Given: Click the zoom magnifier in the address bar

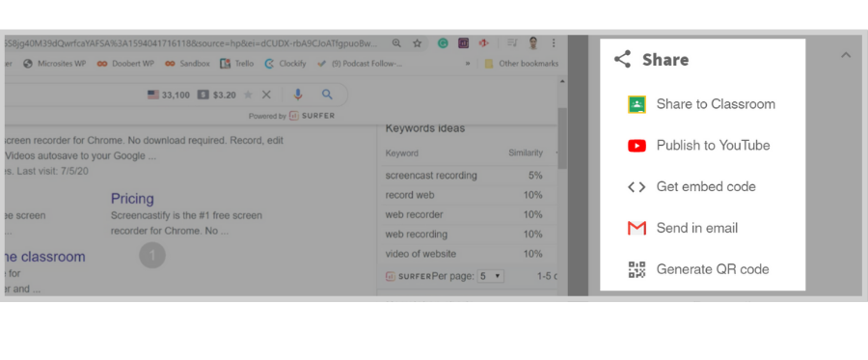Looking at the screenshot, I should pos(396,43).
